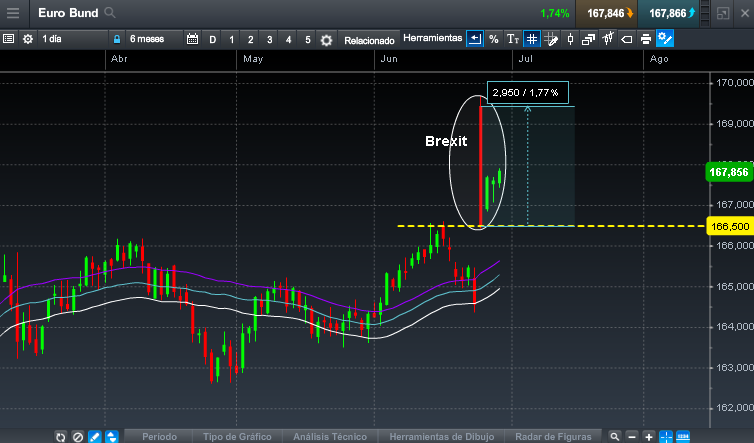Print the chart
Screen dimensions: 754x443
pyautogui.click(x=646, y=39)
